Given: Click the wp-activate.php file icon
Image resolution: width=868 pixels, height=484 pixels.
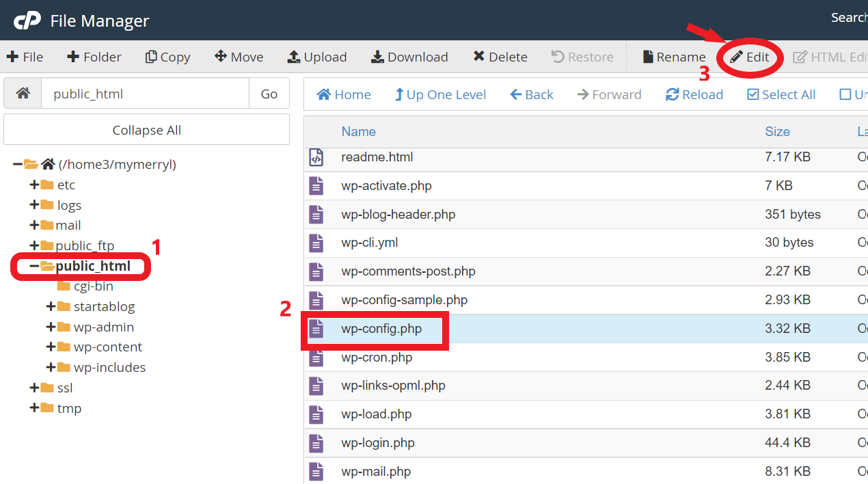Looking at the screenshot, I should [x=316, y=186].
